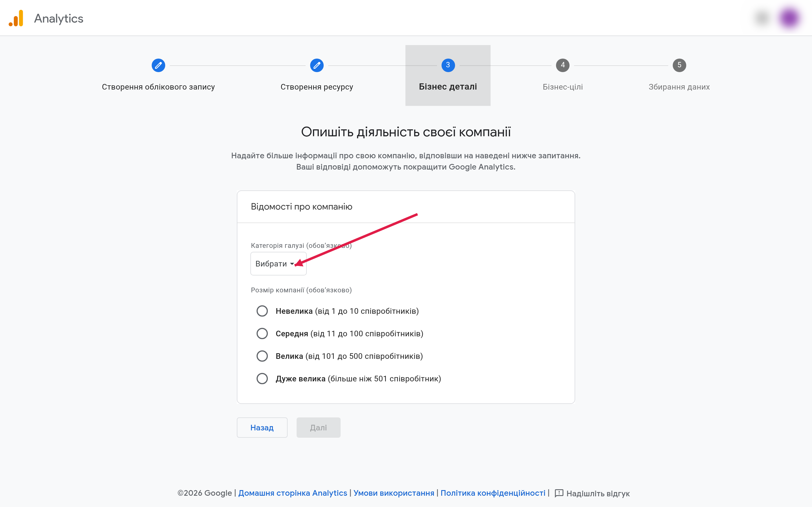Click the Назад button
The height and width of the screenshot is (507, 812).
click(262, 428)
